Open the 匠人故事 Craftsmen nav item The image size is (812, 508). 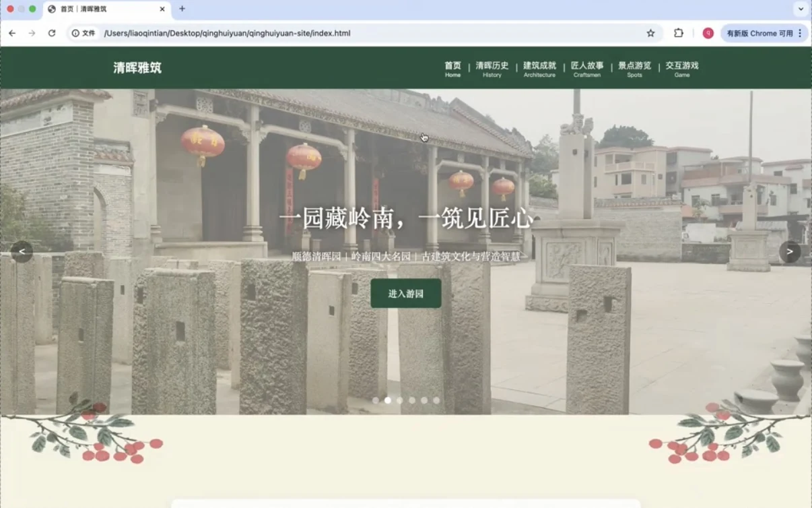587,69
